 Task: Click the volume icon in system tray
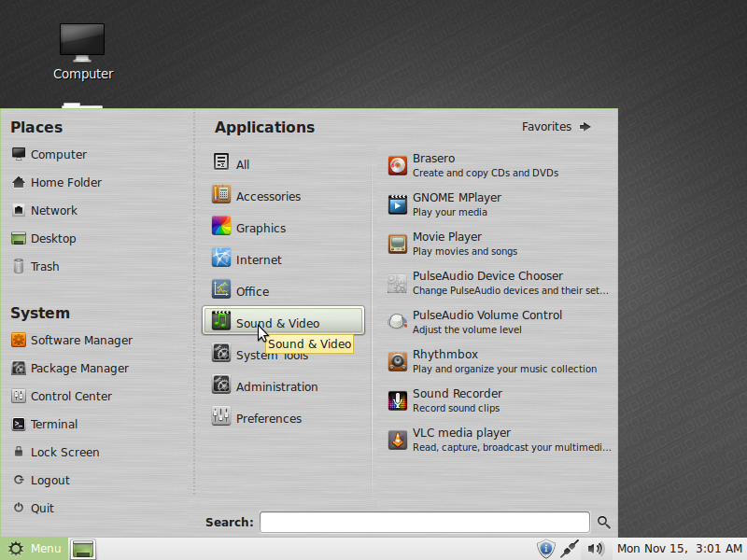tap(594, 549)
